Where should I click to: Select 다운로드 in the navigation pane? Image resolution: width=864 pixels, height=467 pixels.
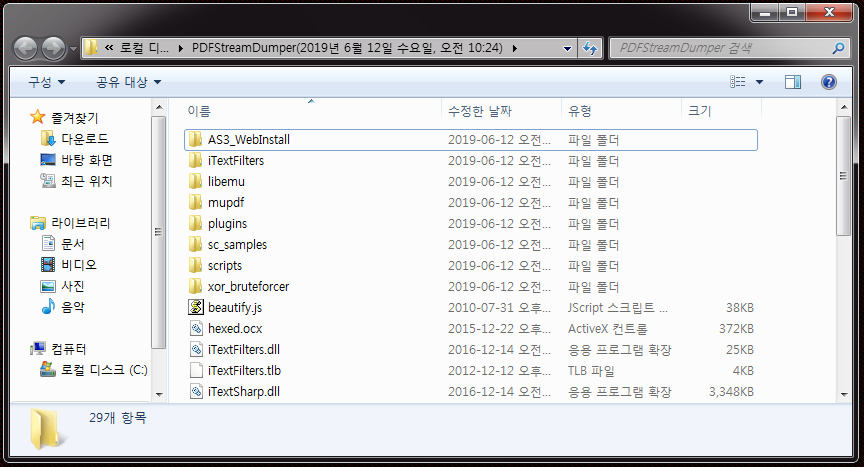(x=84, y=139)
